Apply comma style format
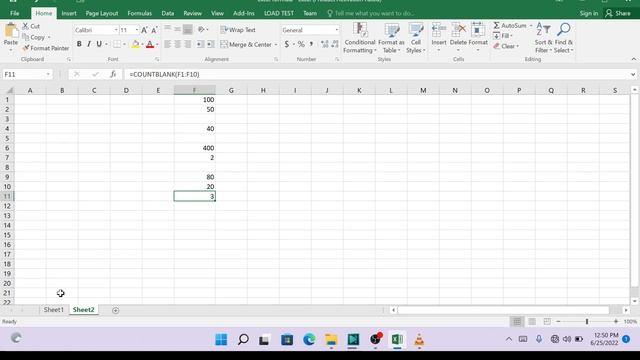This screenshot has width=640, height=360. [311, 44]
